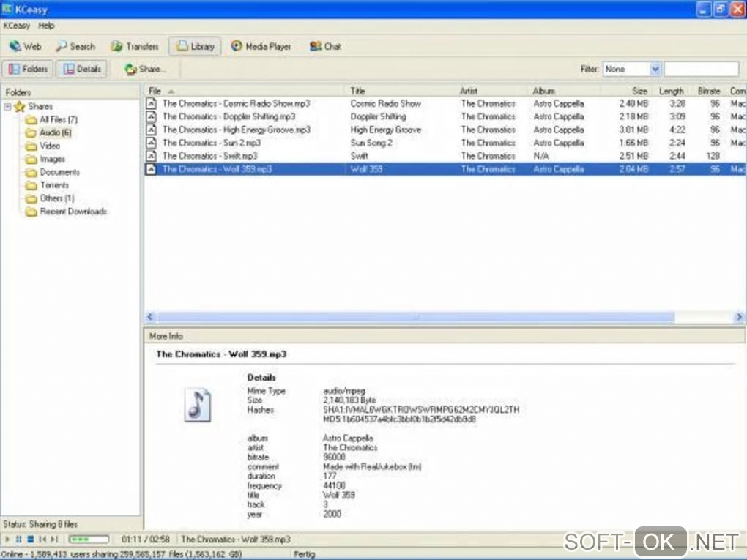Click the Play button in player bar

pos(7,539)
